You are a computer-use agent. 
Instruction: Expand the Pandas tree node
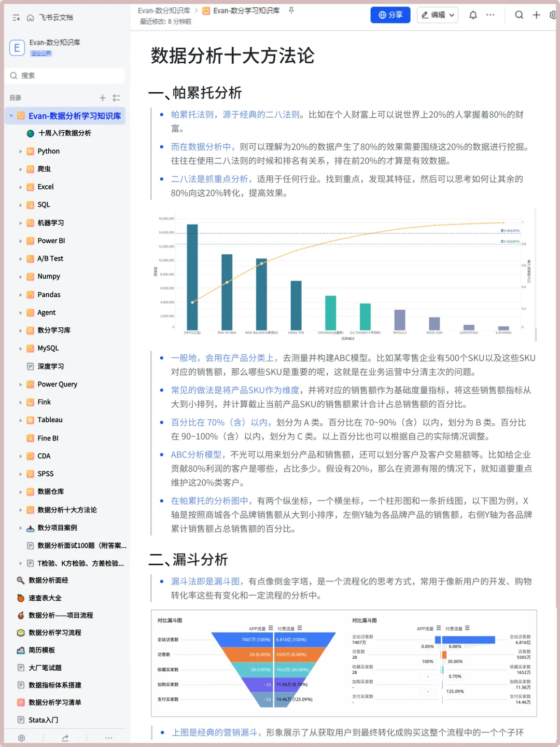(x=21, y=295)
